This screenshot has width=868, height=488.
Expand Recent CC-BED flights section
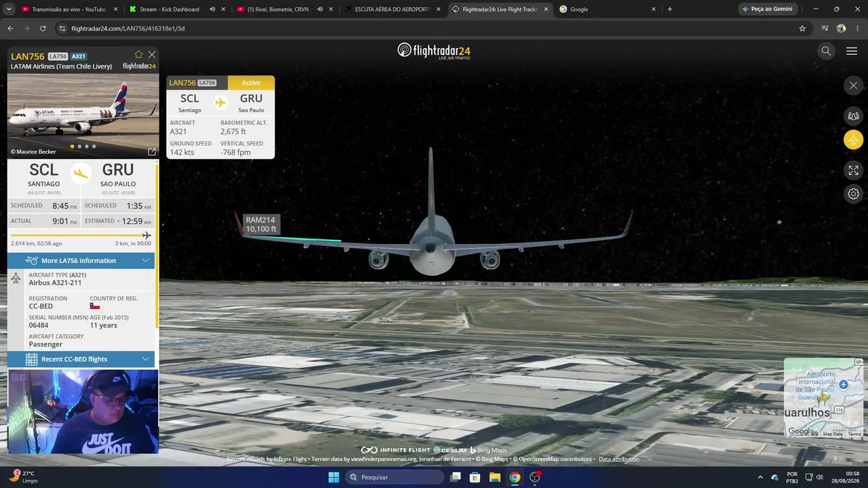[81, 359]
